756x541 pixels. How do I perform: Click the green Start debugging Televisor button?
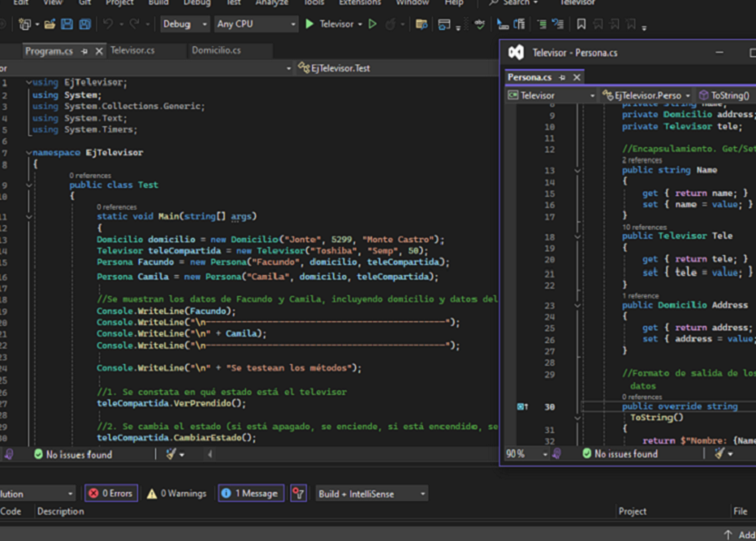click(309, 25)
